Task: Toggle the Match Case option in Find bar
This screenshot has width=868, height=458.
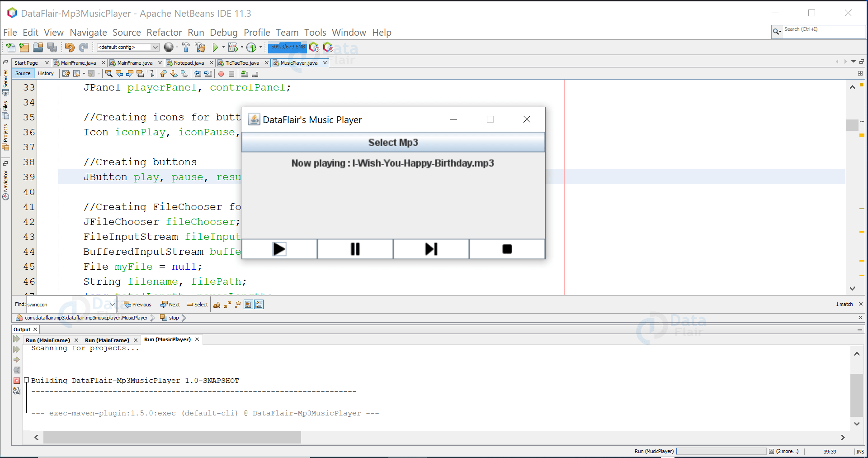Action: [x=217, y=305]
